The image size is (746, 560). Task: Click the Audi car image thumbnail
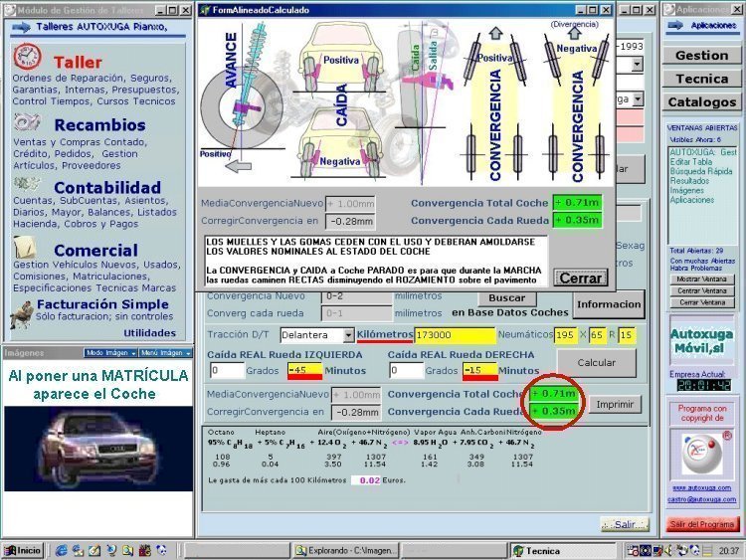tap(98, 449)
